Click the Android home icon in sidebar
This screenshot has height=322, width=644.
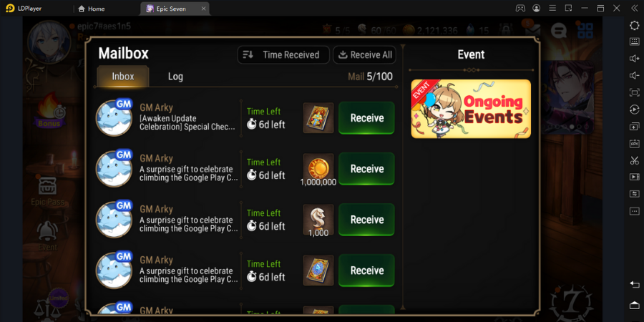pos(634,305)
